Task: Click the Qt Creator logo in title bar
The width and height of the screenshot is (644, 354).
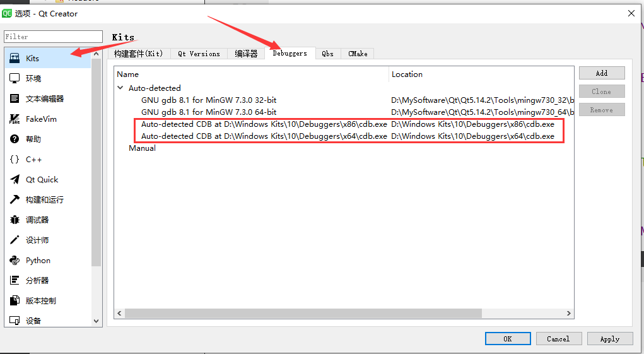Action: click(7, 13)
